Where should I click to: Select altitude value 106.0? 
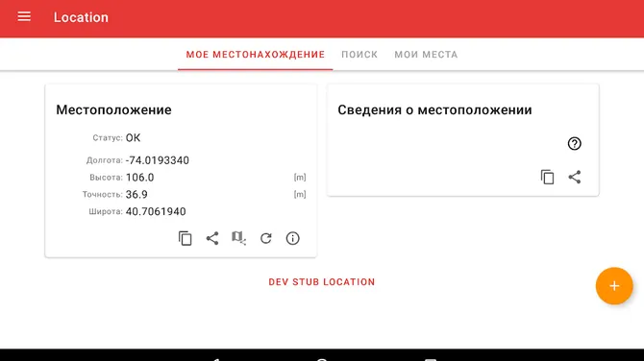coord(139,178)
